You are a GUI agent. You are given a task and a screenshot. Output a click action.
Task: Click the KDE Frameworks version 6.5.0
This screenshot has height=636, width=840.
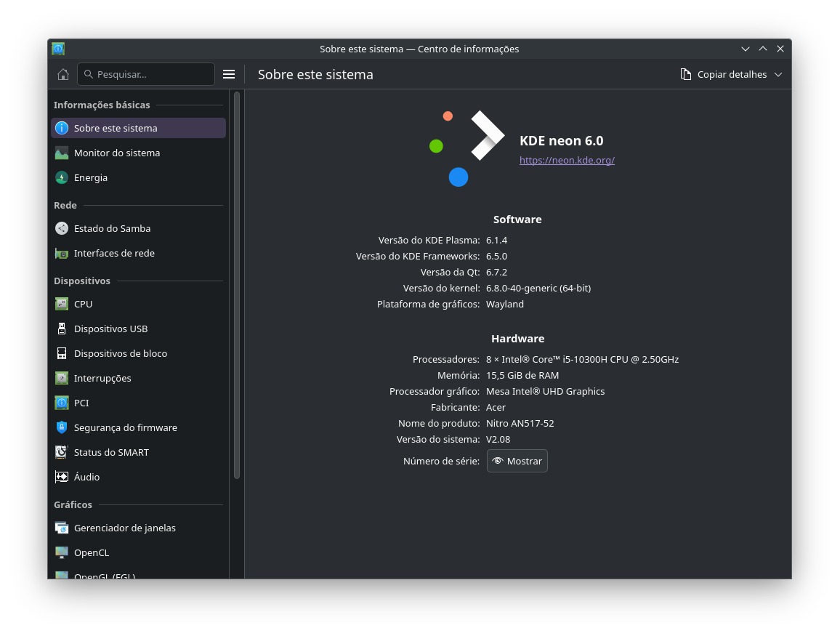tap(496, 256)
